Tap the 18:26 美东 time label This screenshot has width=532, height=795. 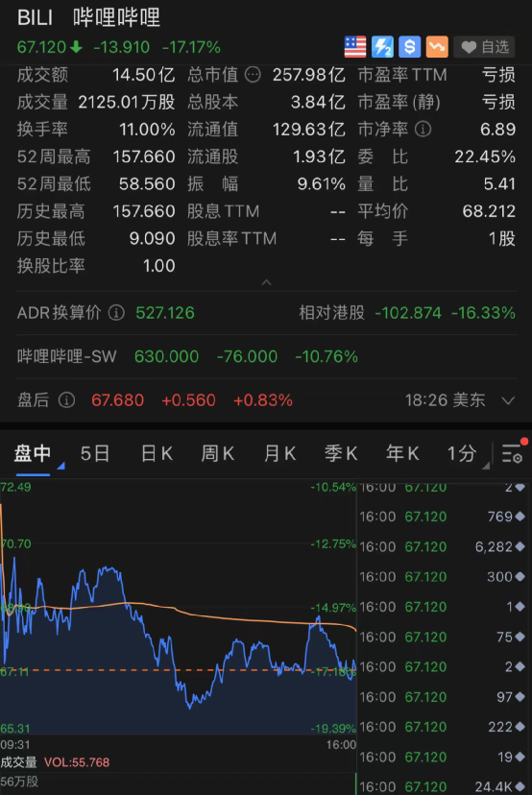445,400
